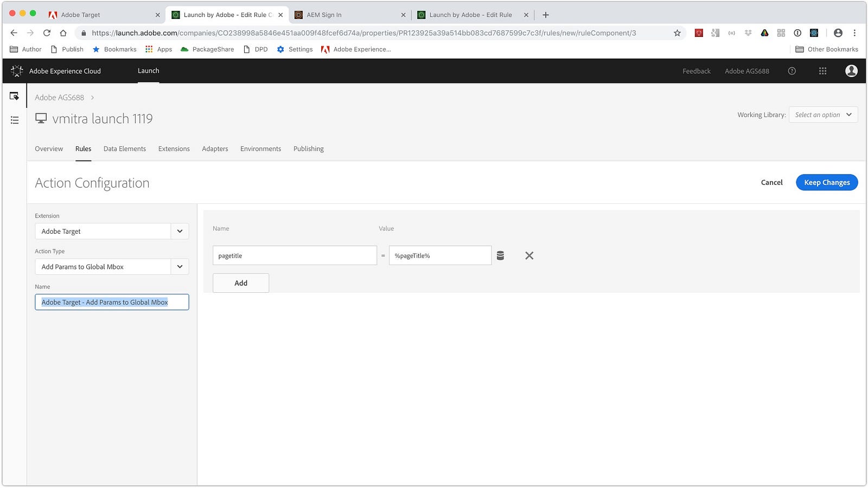Click the Google Drive extension icon

pyautogui.click(x=764, y=33)
